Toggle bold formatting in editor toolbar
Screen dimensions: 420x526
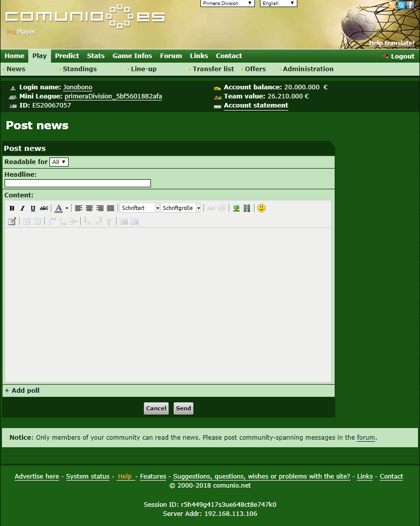(12, 208)
